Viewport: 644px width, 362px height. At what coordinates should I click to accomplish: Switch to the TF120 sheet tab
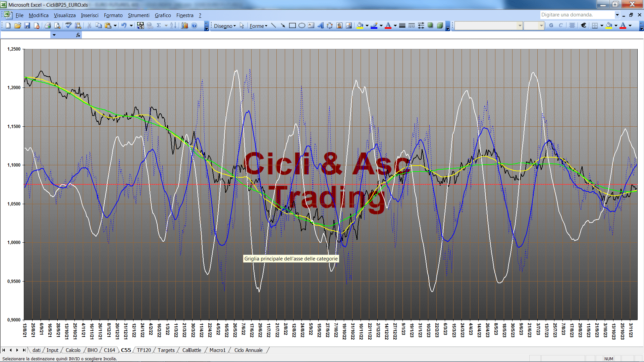tap(144, 350)
